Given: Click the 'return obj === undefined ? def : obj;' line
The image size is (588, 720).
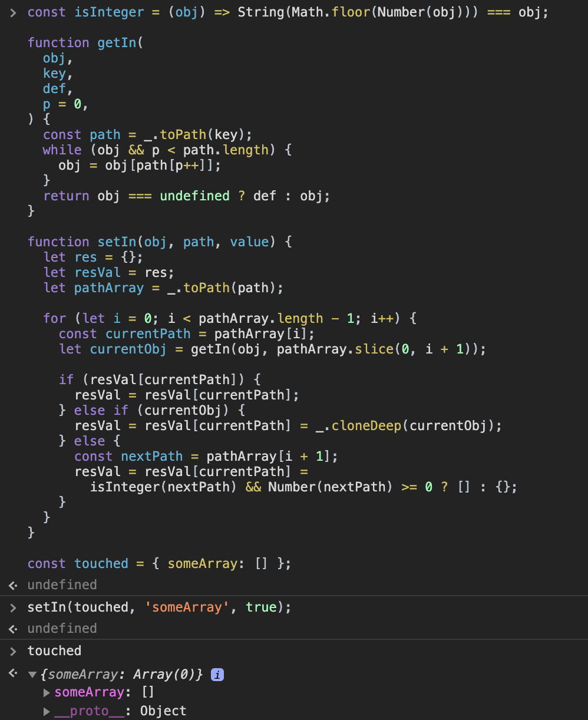Looking at the screenshot, I should tap(186, 196).
